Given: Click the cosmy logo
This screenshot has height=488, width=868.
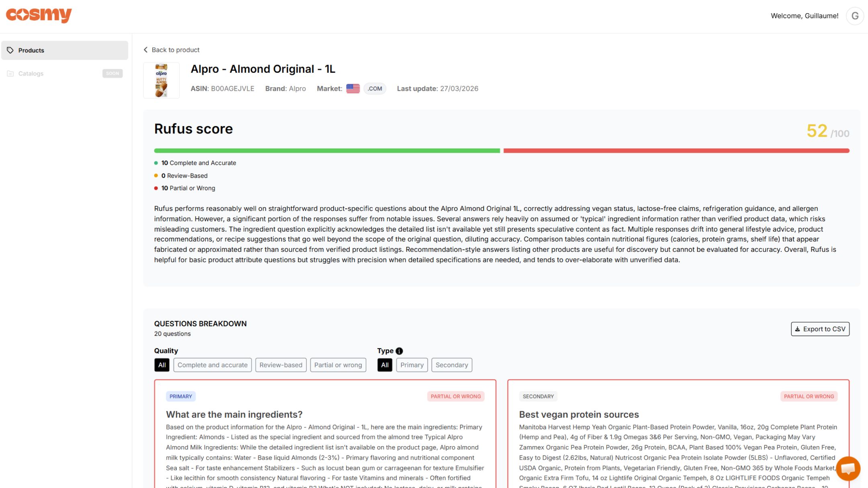Looking at the screenshot, I should [39, 15].
